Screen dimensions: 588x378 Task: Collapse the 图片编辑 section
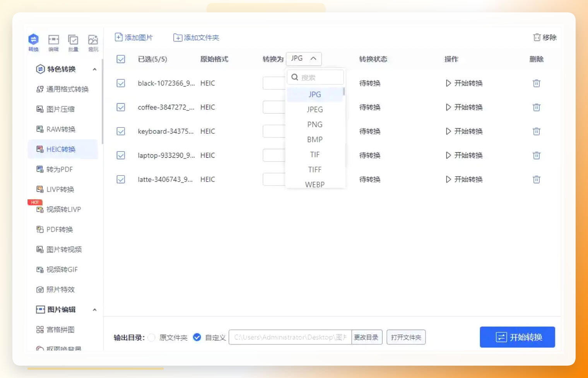point(94,310)
